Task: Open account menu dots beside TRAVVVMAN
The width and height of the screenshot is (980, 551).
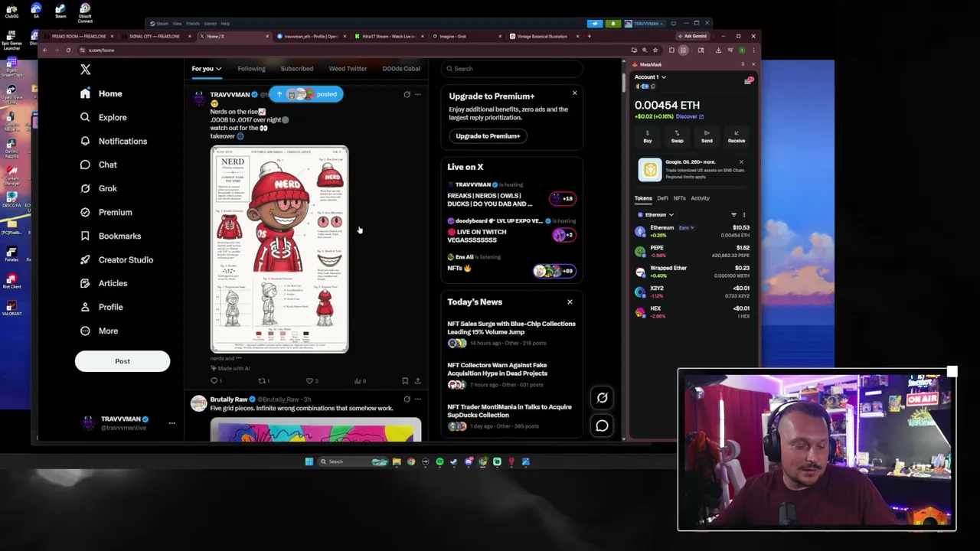Action: (171, 423)
